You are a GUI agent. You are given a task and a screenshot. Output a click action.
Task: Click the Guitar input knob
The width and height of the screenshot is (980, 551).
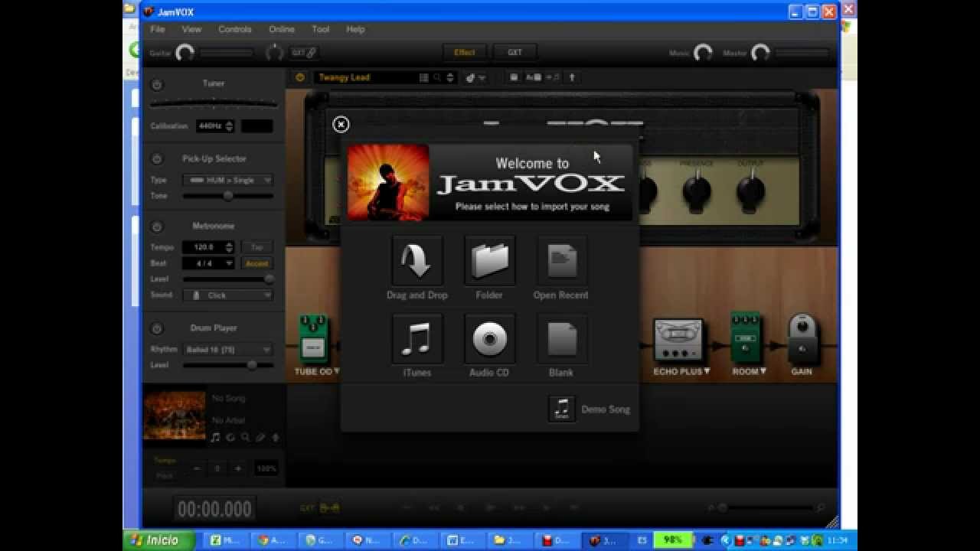tap(185, 53)
